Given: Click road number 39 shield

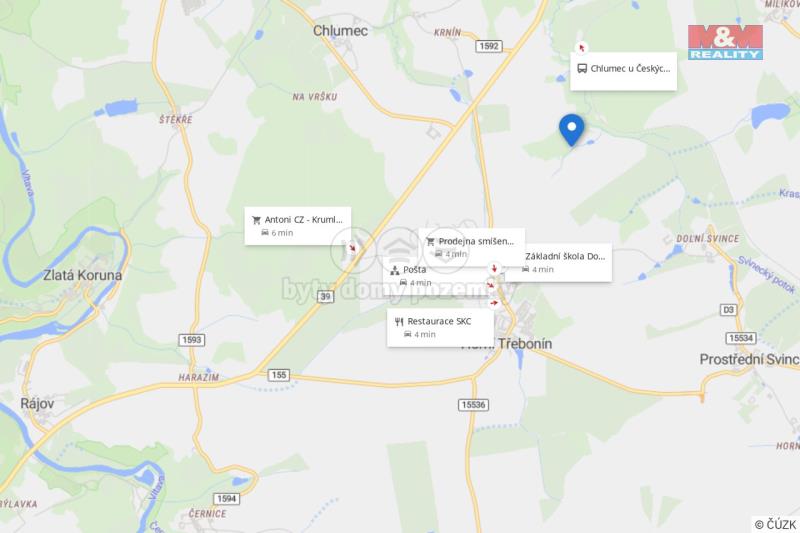Looking at the screenshot, I should click(x=326, y=296).
